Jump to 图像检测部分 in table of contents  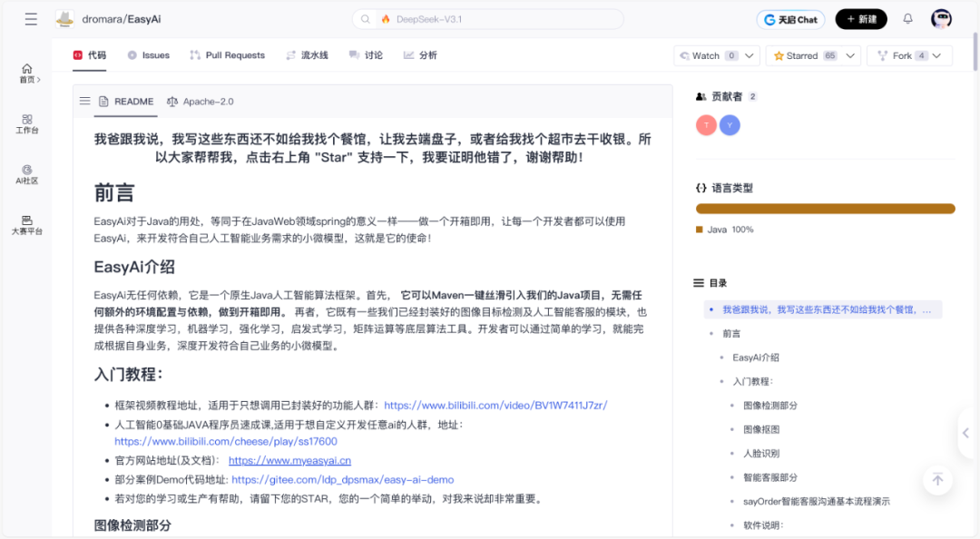(x=770, y=406)
